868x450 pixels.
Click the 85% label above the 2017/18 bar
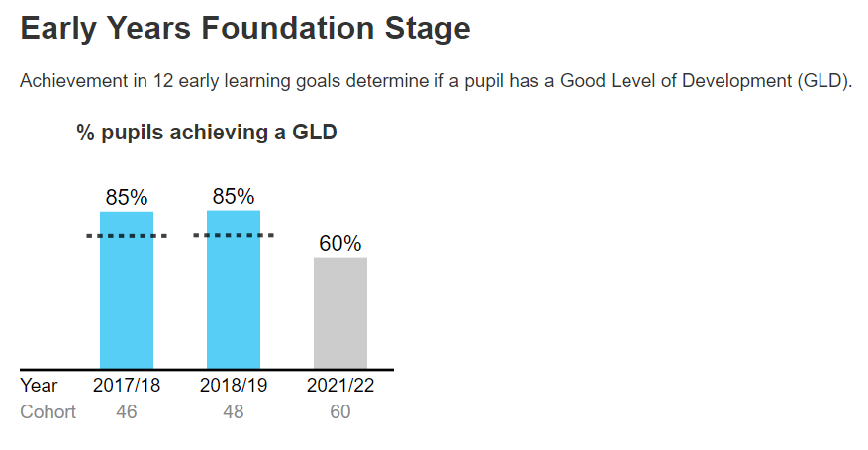click(x=127, y=197)
